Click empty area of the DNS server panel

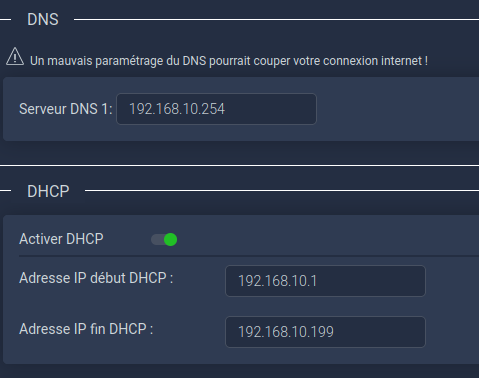[x=397, y=109]
